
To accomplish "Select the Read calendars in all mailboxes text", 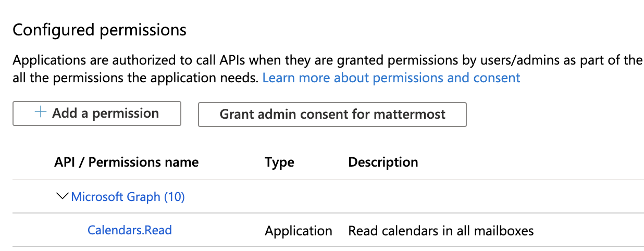I will point(441,231).
